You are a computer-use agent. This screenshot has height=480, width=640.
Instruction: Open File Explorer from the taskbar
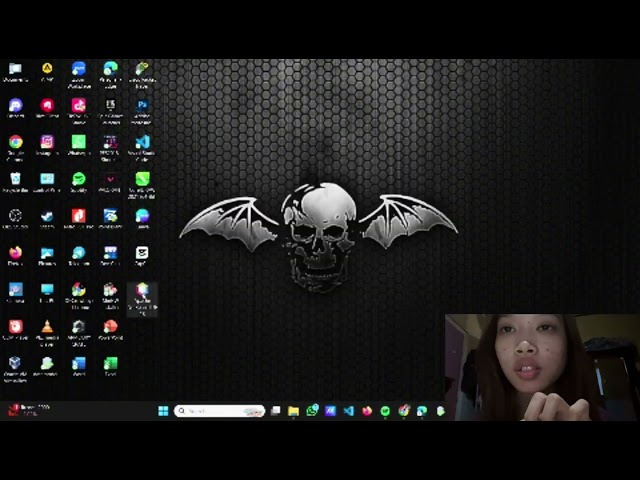[x=293, y=411]
